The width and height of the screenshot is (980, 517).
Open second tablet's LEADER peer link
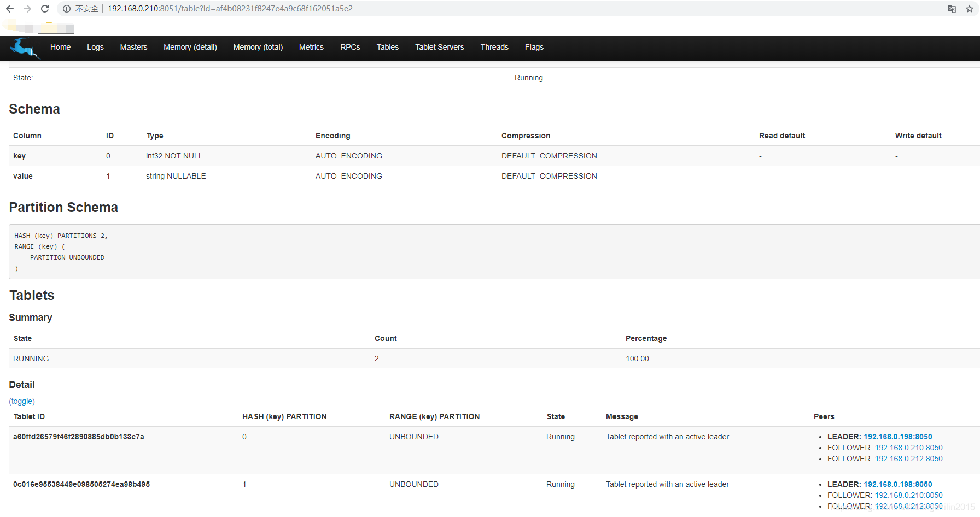(x=897, y=484)
